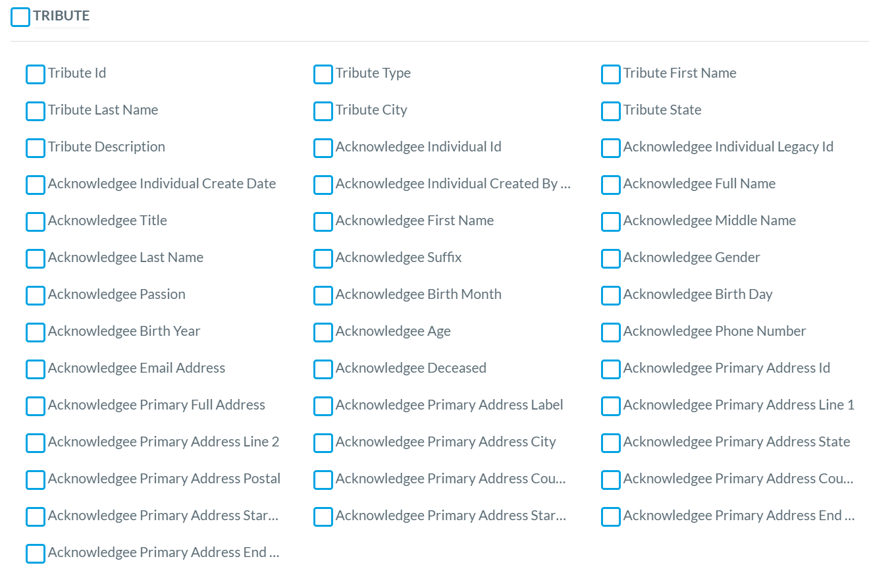Check the Acknowledgee Gender box

pos(611,259)
